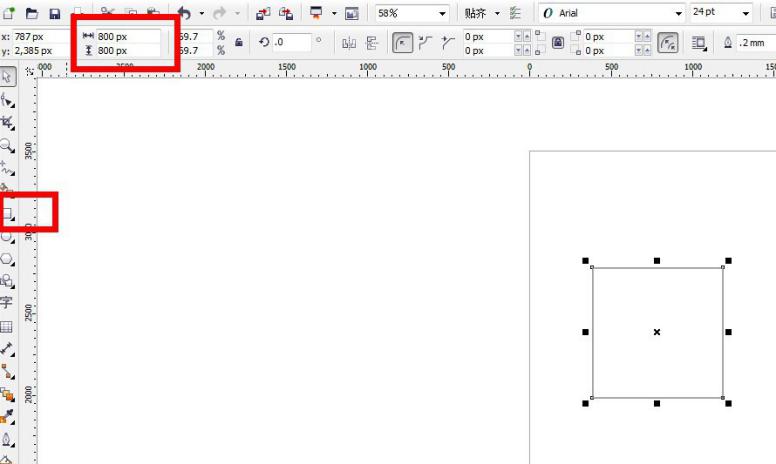Image resolution: width=776 pixels, height=464 pixels.
Task: Toggle edit corners together lock
Action: point(557,43)
